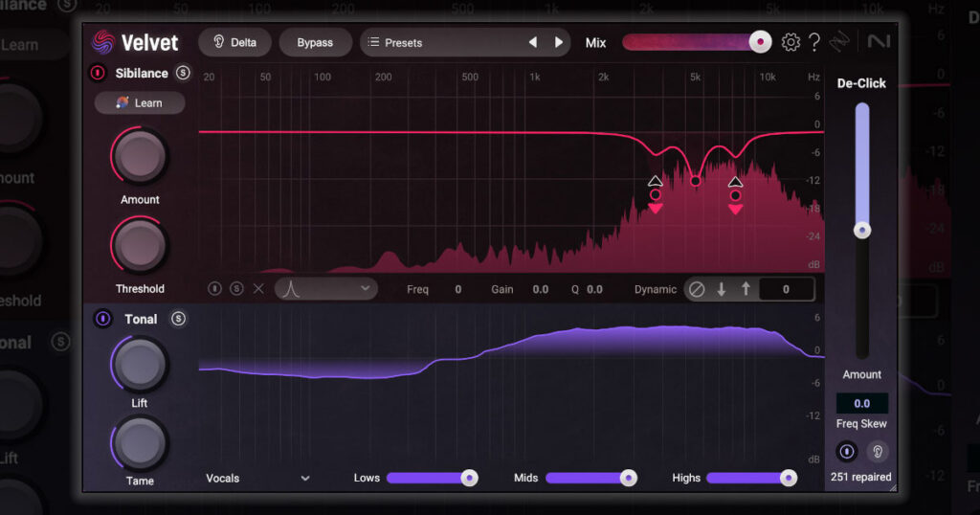980x515 pixels.
Task: Open the settings gear in top bar
Action: 791,42
